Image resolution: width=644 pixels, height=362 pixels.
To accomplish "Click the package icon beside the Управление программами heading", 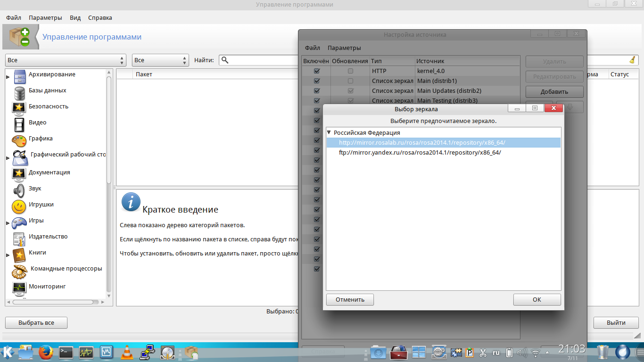I will (19, 37).
